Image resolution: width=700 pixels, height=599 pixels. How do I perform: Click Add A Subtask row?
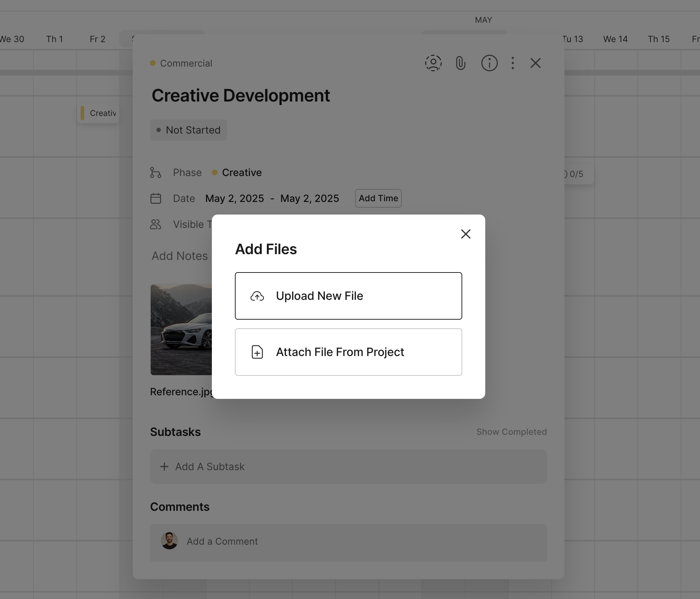tap(348, 467)
